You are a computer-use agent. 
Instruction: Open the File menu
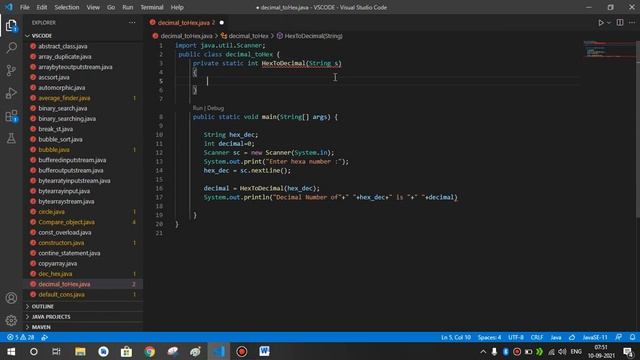tap(24, 7)
